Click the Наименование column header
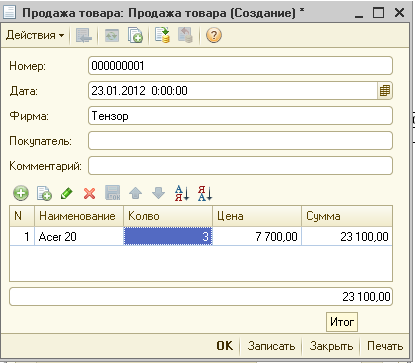Viewport: 415px width, 363px height. point(79,216)
